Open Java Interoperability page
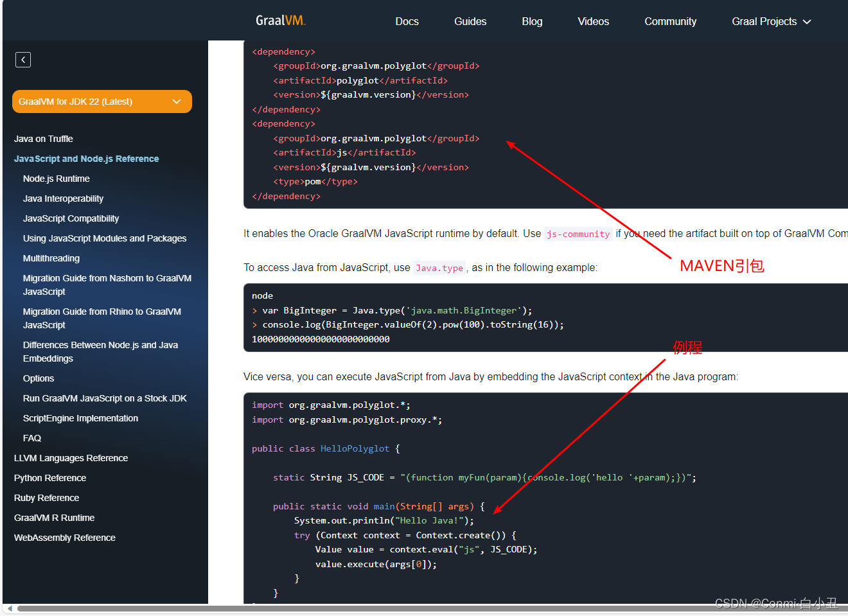848x616 pixels. (x=63, y=198)
